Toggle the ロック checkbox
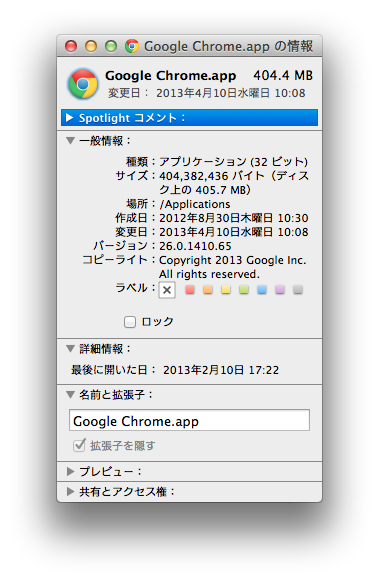The width and height of the screenshot is (379, 581). 130,322
